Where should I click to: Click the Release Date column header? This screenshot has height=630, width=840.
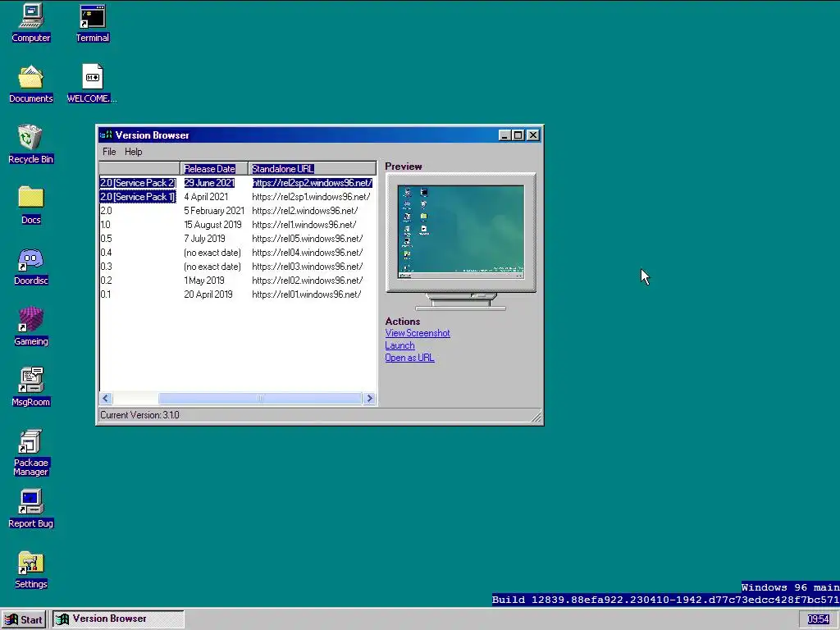click(x=214, y=169)
